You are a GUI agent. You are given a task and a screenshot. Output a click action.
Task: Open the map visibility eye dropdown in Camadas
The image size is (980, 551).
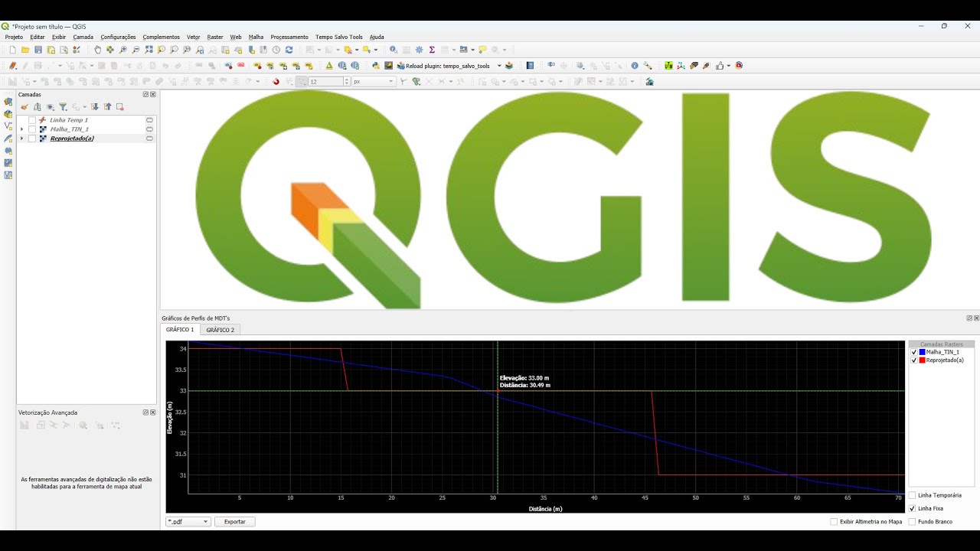coord(51,107)
